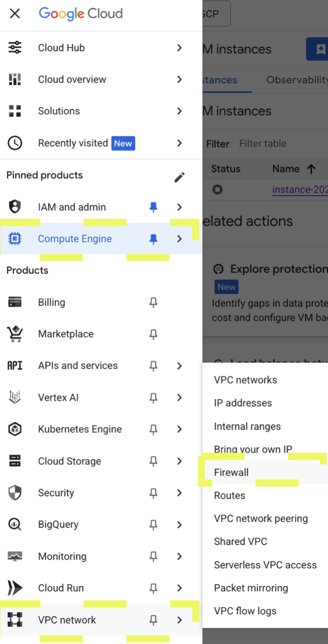Screen dimensions: 328x644
Task: Pin Marketplace using its pin icon
Action: pos(153,334)
